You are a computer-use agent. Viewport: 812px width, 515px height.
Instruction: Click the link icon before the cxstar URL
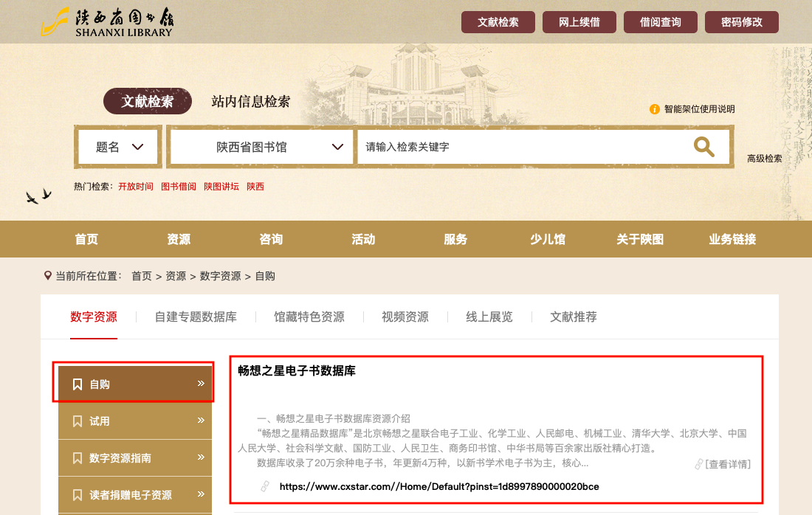point(264,486)
